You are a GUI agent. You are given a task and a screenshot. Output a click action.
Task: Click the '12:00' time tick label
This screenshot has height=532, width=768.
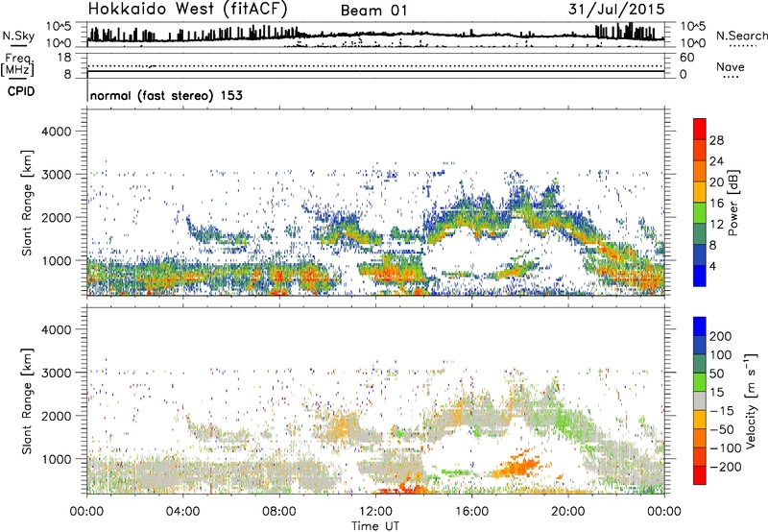tap(375, 512)
